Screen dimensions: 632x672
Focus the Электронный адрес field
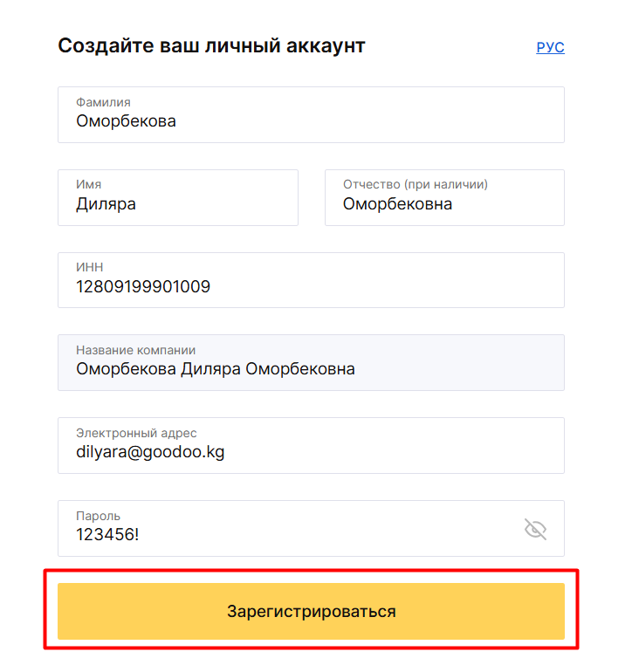[311, 446]
